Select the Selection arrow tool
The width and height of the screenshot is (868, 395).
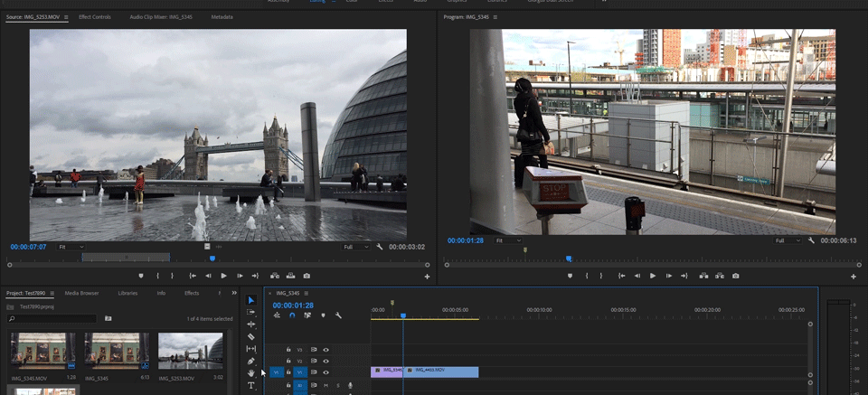pyautogui.click(x=250, y=300)
